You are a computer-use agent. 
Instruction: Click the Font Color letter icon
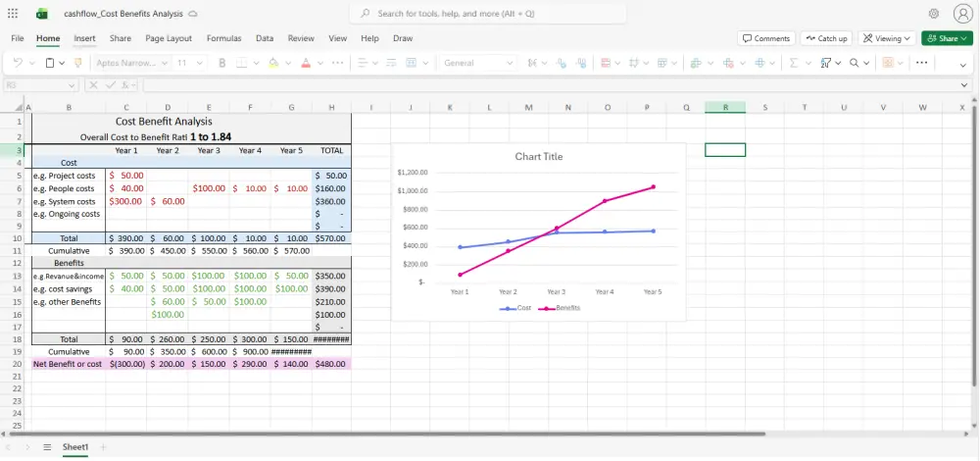point(306,63)
